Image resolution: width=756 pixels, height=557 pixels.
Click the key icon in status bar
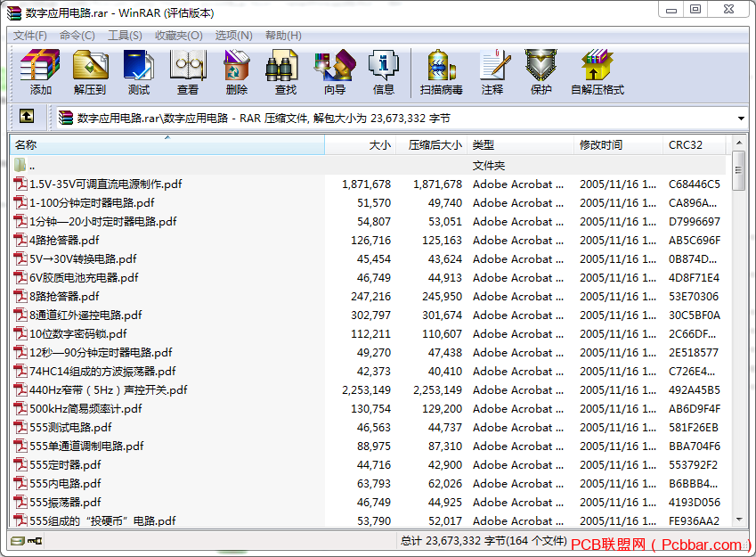coord(35,541)
